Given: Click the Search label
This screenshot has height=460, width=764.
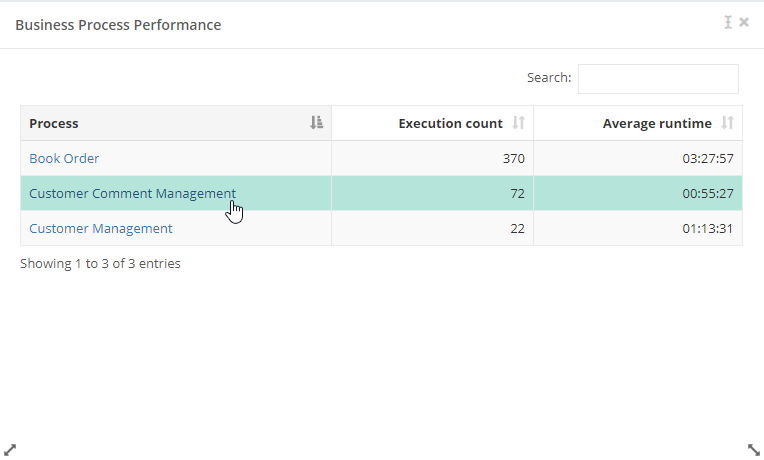Looking at the screenshot, I should point(549,77).
